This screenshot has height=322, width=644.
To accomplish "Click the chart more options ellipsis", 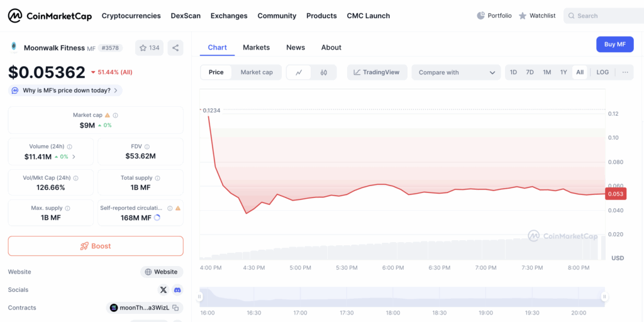I will point(625,72).
